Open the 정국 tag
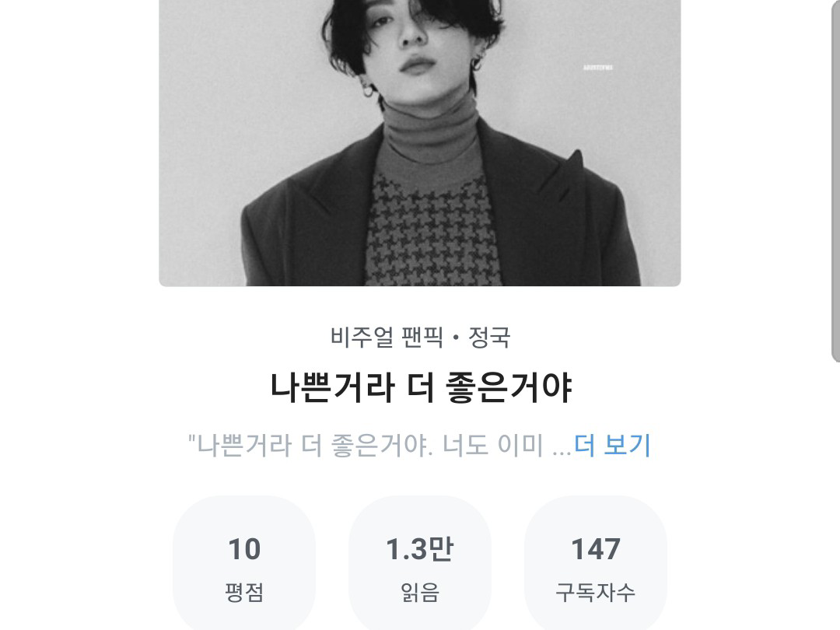The image size is (840, 630). pyautogui.click(x=489, y=337)
